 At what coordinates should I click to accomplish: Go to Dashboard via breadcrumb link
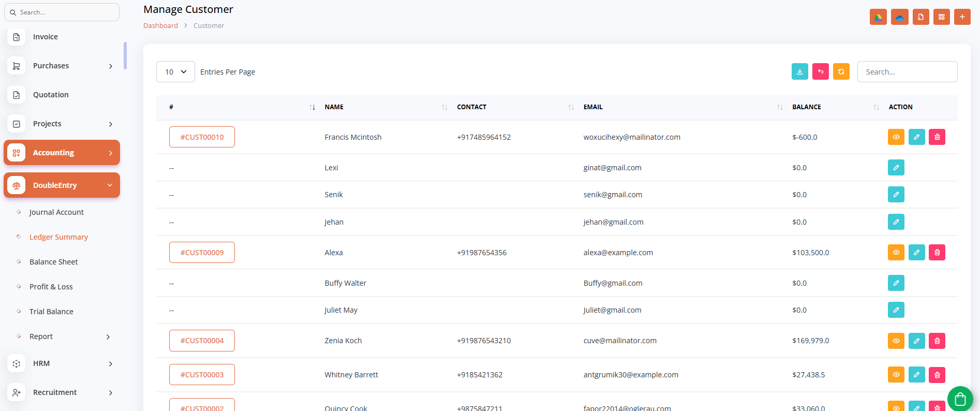click(x=160, y=25)
